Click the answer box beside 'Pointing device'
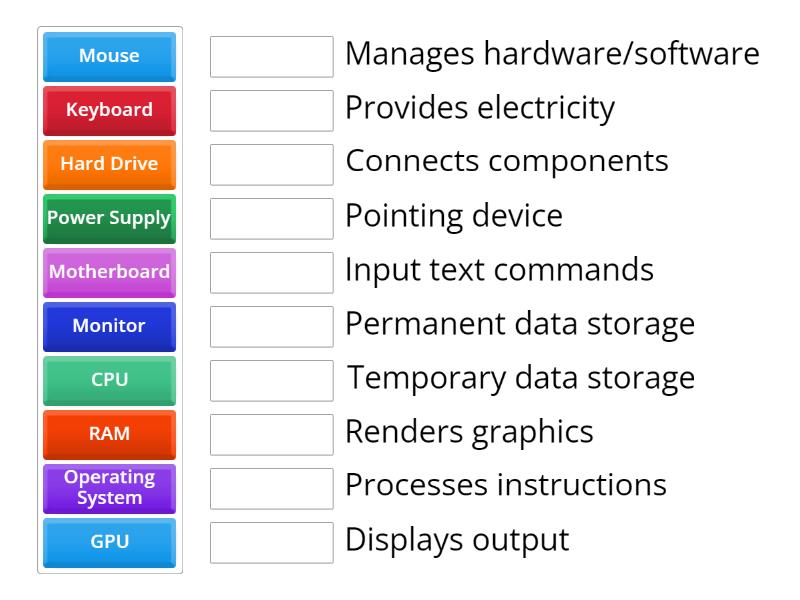This screenshot has height=600, width=800. point(271,219)
